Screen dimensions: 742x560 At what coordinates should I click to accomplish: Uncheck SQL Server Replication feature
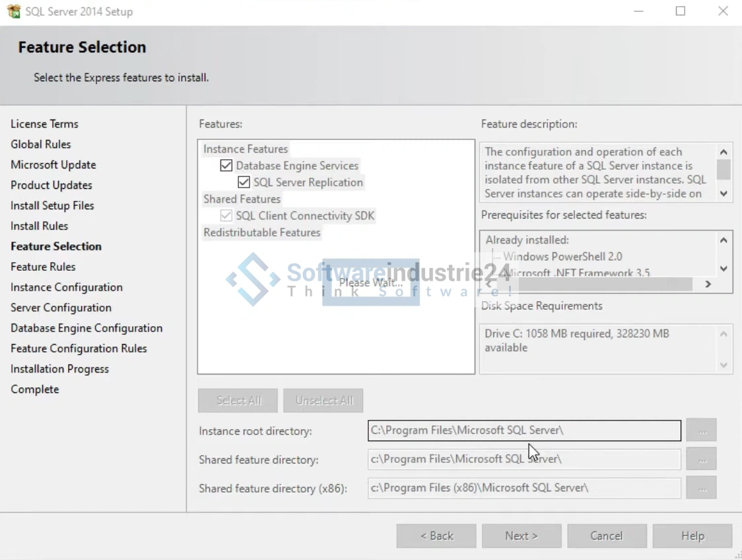point(244,182)
